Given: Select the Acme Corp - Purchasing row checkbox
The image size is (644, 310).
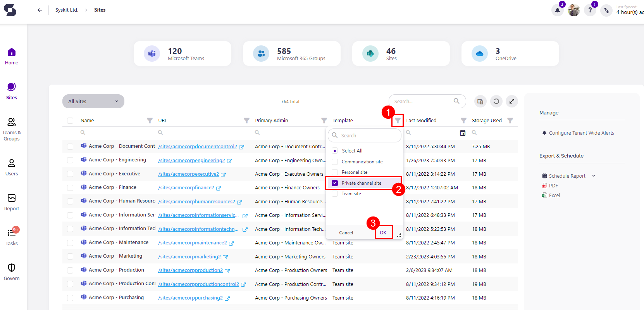Looking at the screenshot, I should click(x=70, y=298).
